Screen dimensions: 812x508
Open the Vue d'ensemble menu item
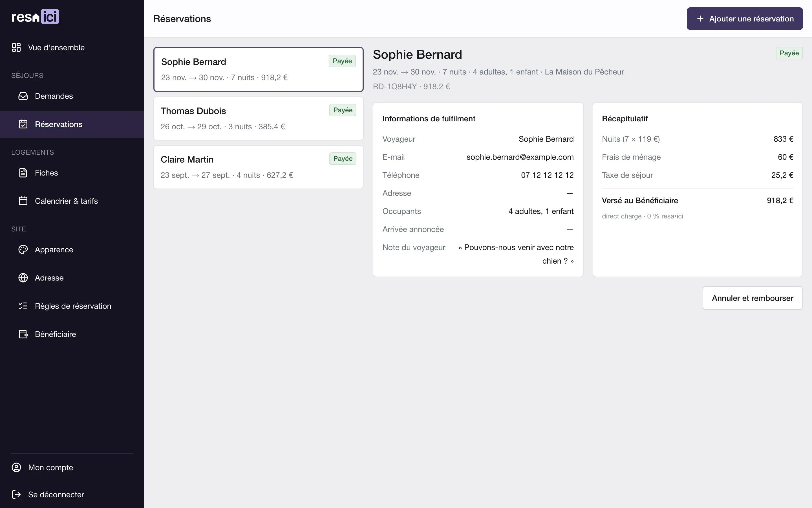72,47
